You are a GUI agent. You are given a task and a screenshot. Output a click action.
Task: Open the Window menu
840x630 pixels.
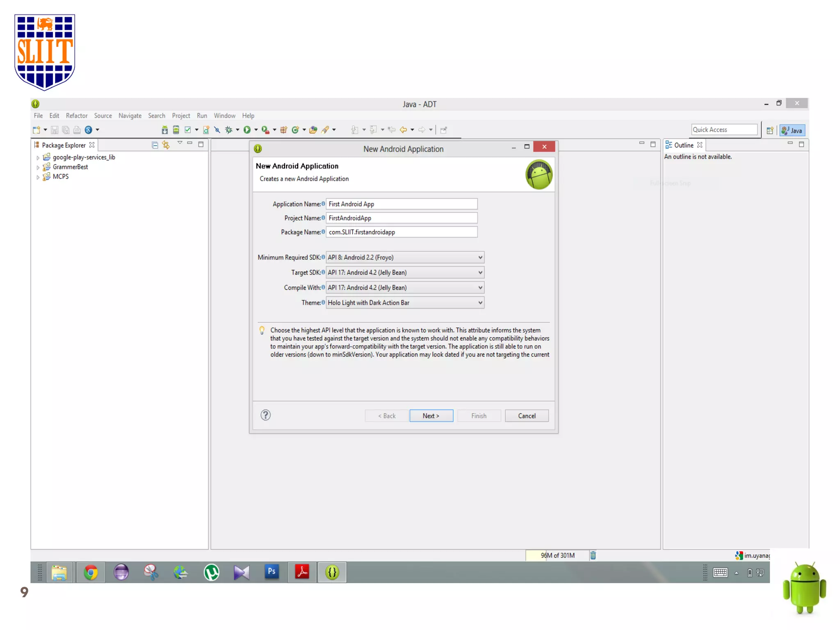224,116
